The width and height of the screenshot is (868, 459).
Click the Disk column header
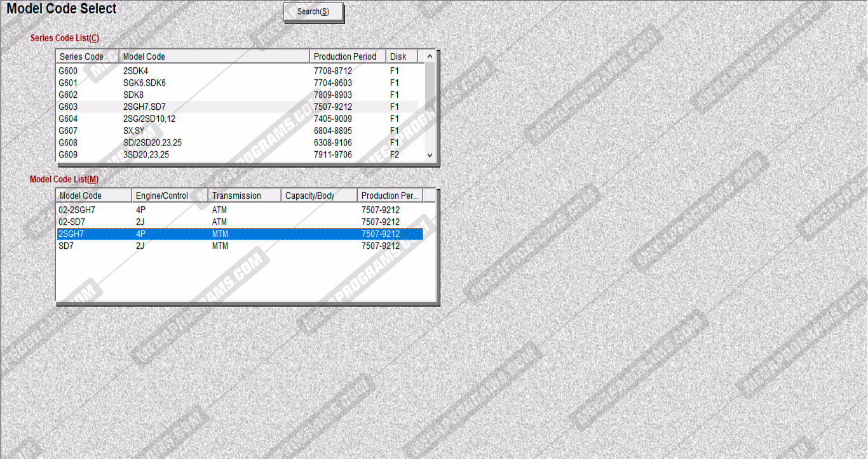pyautogui.click(x=401, y=57)
